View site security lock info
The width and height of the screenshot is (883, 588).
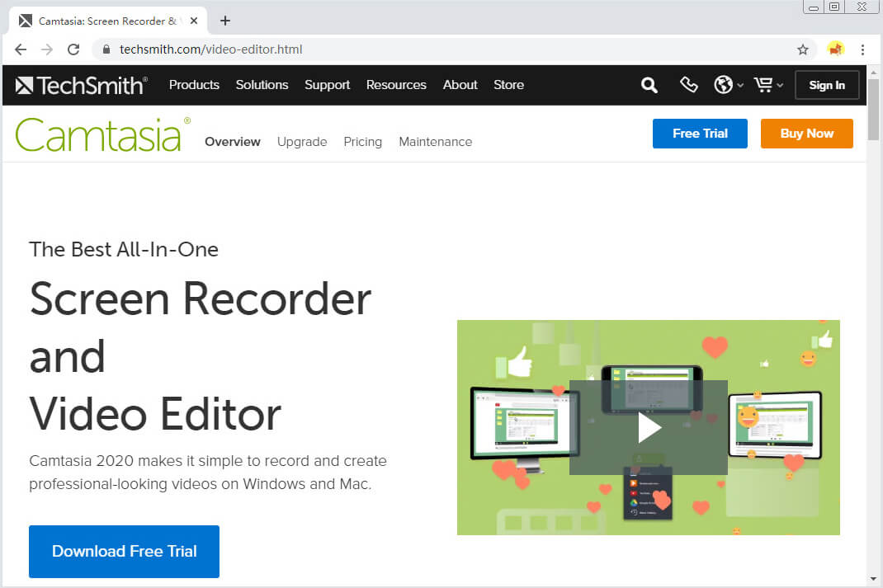click(106, 49)
